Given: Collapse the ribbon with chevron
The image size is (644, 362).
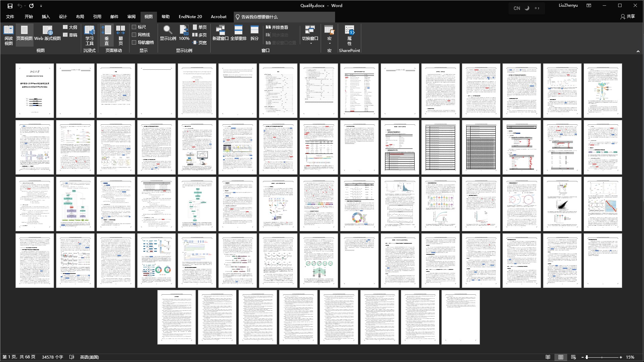Looking at the screenshot, I should (x=638, y=51).
